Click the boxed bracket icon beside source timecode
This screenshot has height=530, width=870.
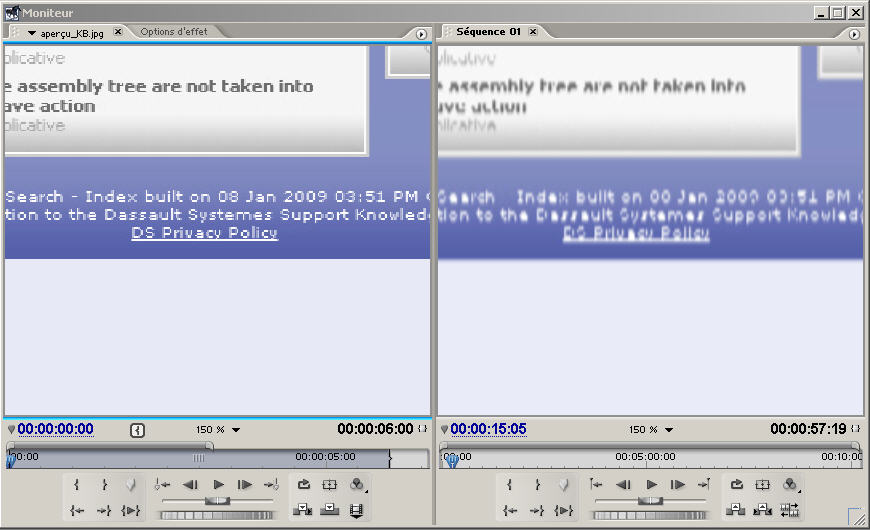click(137, 430)
